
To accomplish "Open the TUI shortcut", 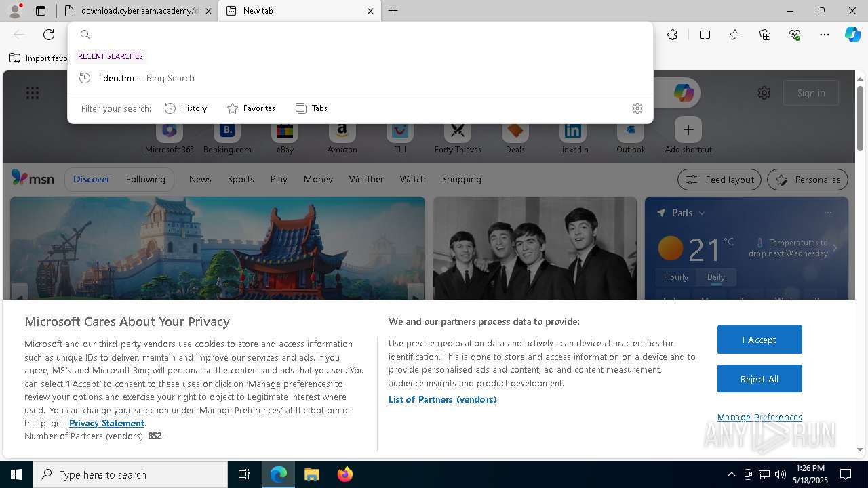I will click(x=400, y=137).
